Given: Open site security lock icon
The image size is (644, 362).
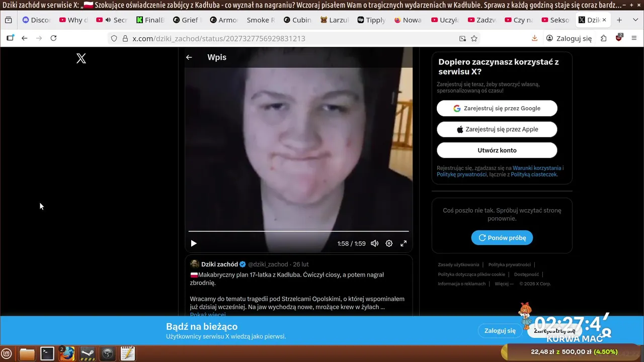Looking at the screenshot, I should click(125, 38).
